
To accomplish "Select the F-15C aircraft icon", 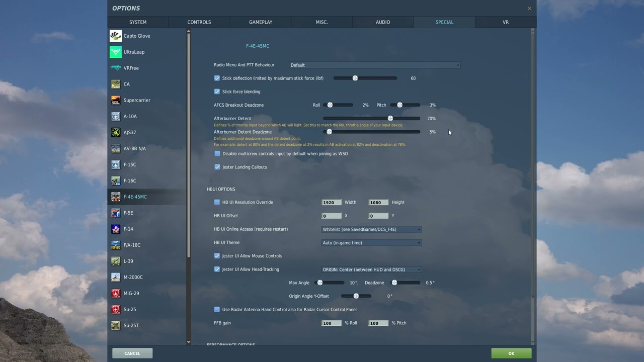I will point(116,164).
